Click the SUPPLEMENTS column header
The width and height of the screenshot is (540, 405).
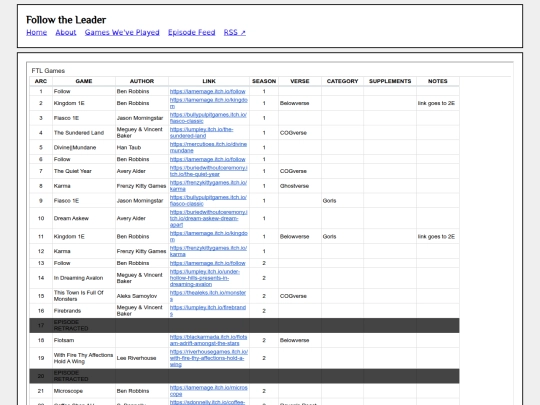pyautogui.click(x=390, y=81)
